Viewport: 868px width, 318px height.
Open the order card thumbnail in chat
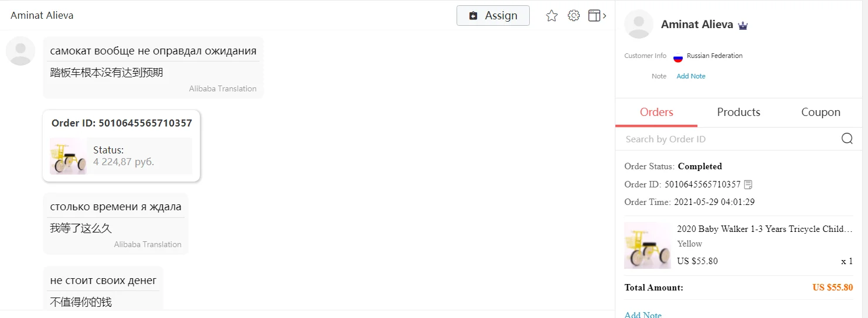68,156
